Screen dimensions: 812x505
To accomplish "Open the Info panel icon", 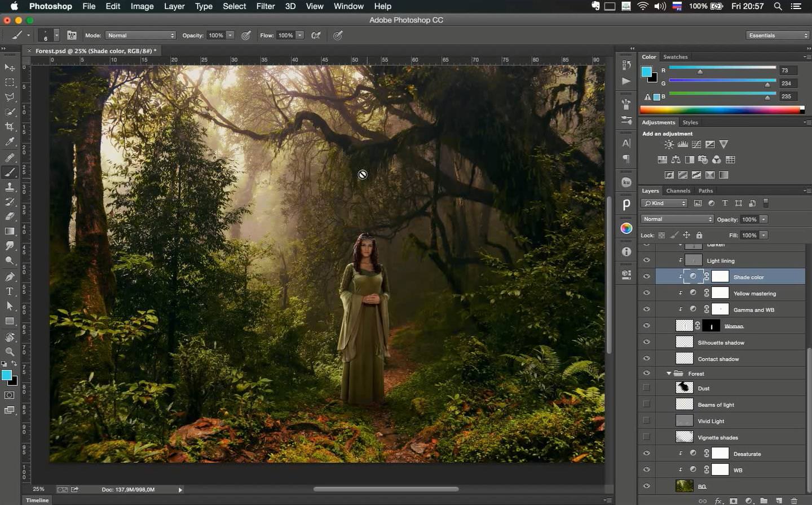I will tap(626, 251).
